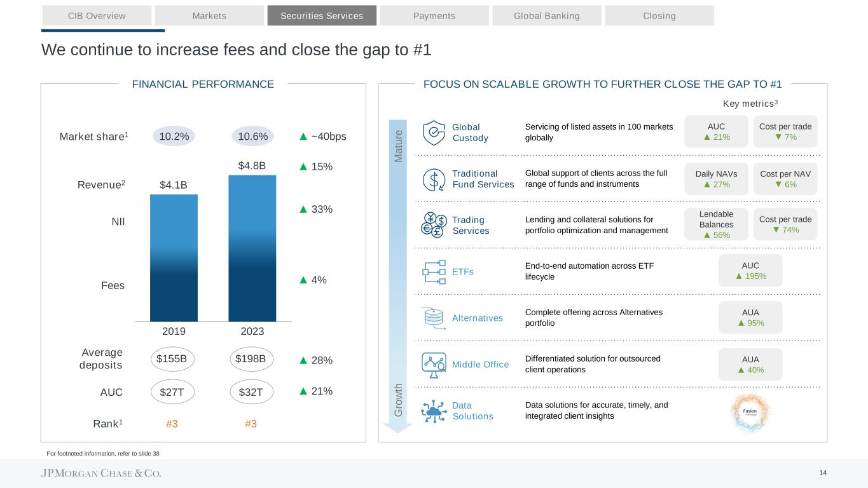Click the Trading Services currency coins icon

(434, 225)
